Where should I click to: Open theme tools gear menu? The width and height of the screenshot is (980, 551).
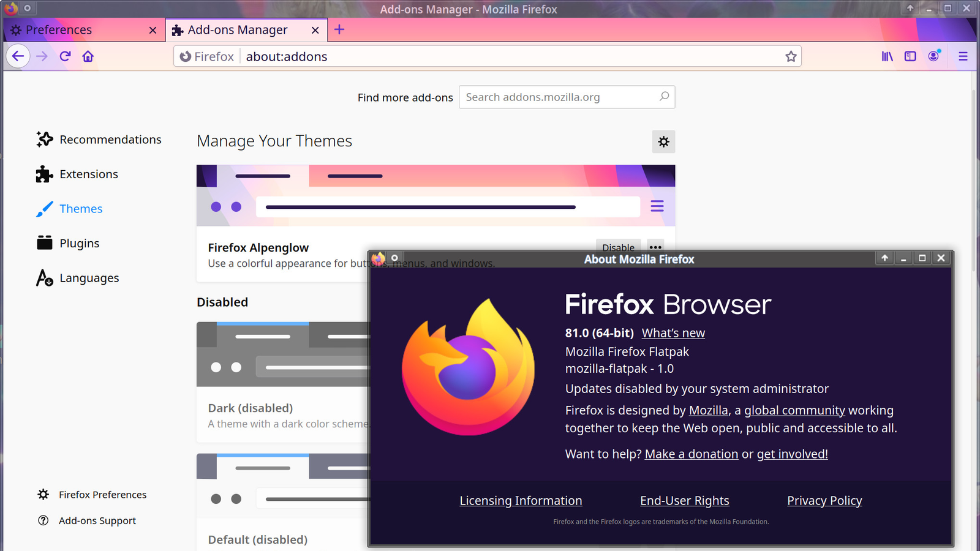click(663, 141)
